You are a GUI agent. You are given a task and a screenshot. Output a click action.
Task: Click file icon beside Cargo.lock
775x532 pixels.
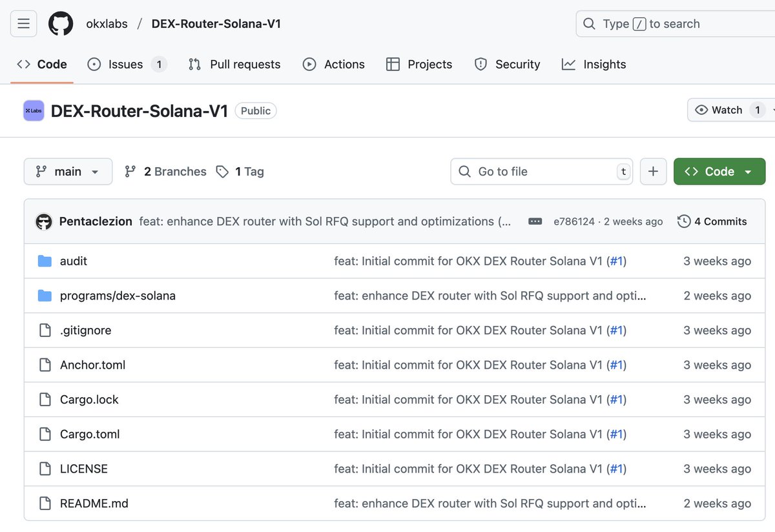tap(45, 400)
